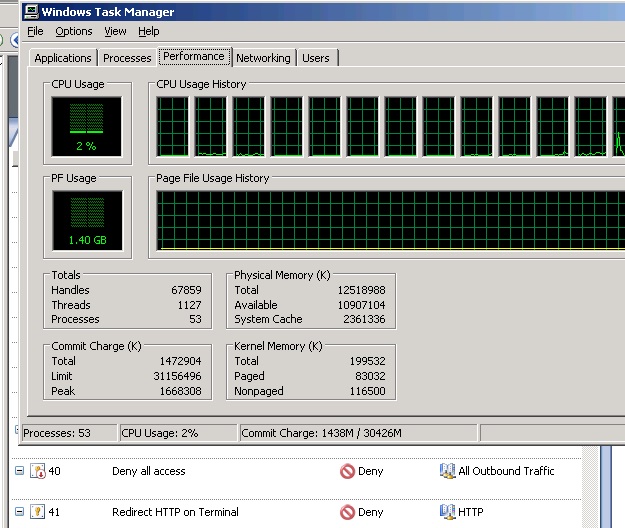Click the first CPU Usage History graph

(x=173, y=126)
